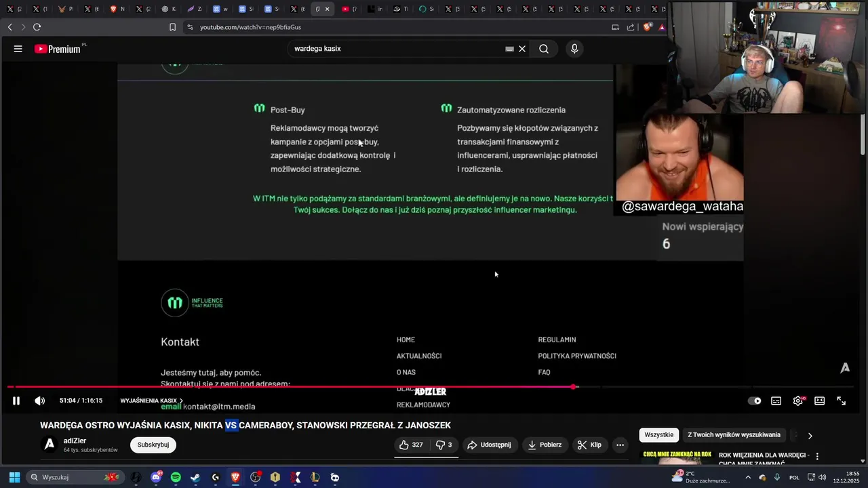Open the YouTube guide hamburger menu
Viewport: 868px width, 488px height.
tap(18, 49)
